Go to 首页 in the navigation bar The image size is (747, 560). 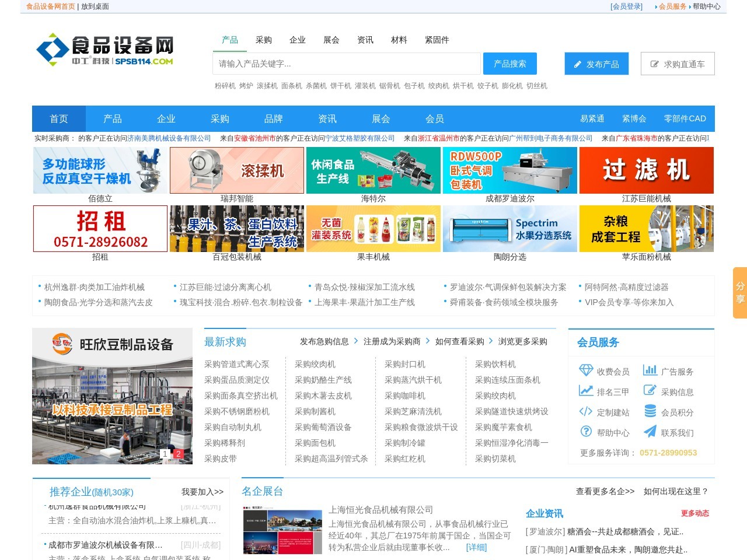[x=59, y=118]
